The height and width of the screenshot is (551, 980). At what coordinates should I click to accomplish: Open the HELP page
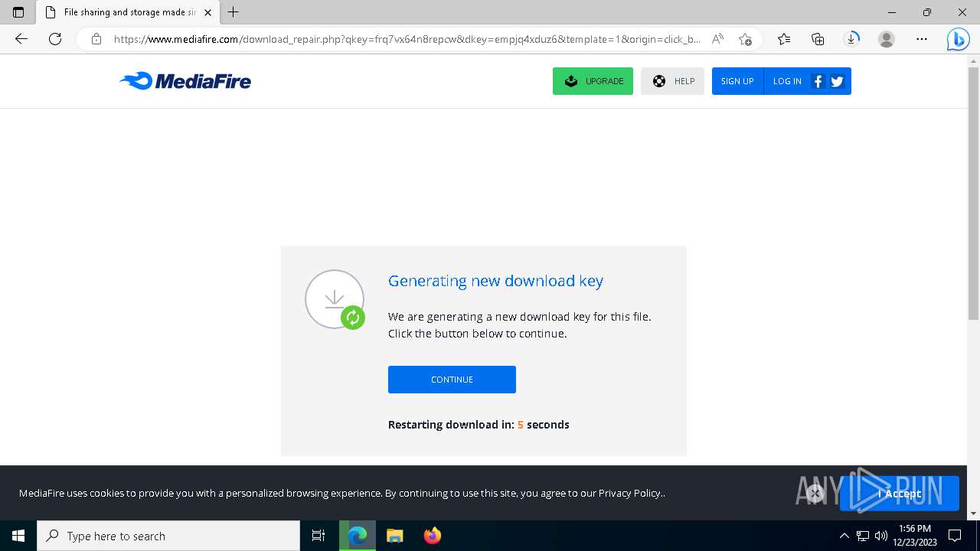(672, 81)
